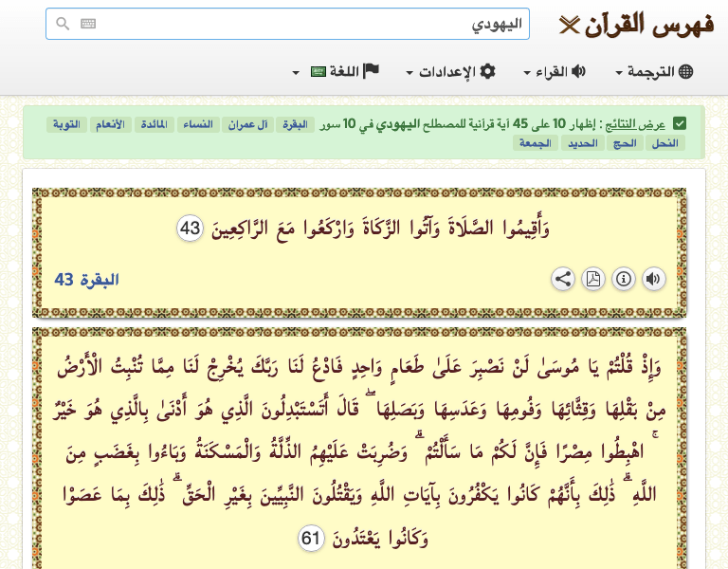The width and height of the screenshot is (728, 569).
Task: Click the verse text وَأَقِيمُوا الصَّلَاةَ
Action: point(500,229)
